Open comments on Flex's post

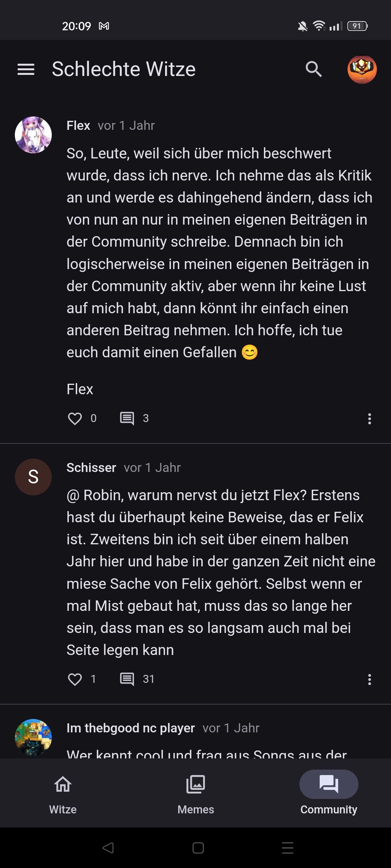[127, 418]
